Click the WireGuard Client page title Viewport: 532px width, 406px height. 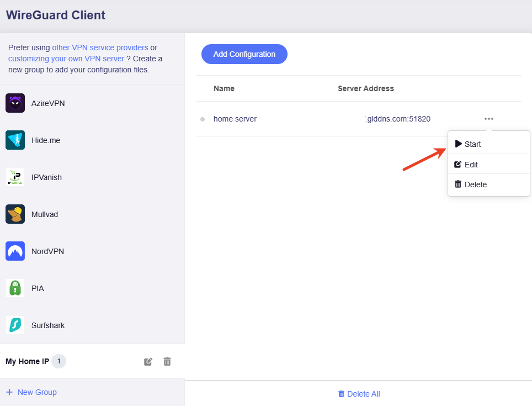[56, 15]
